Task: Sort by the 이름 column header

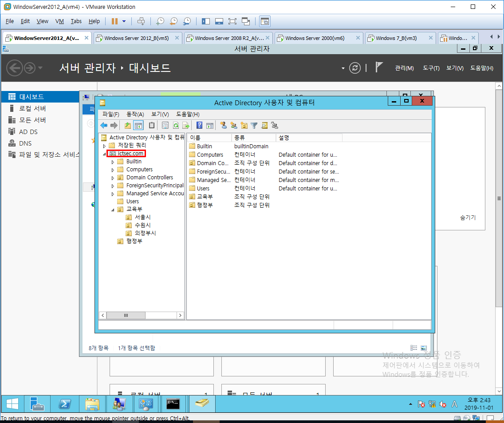Action: point(209,138)
